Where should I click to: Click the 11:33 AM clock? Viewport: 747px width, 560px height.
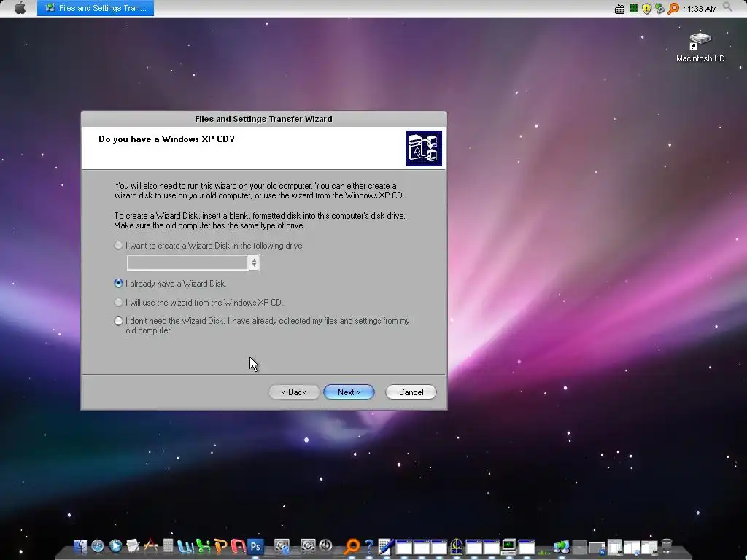[700, 9]
